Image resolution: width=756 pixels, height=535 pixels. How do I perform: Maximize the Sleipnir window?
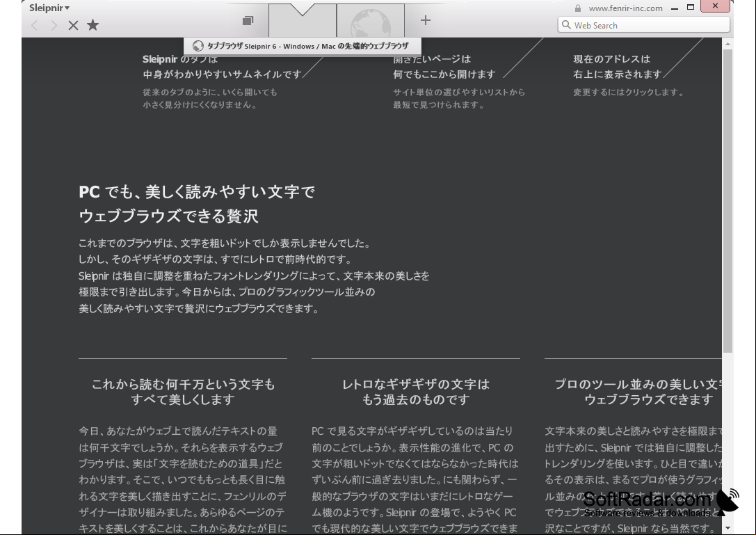(x=691, y=7)
